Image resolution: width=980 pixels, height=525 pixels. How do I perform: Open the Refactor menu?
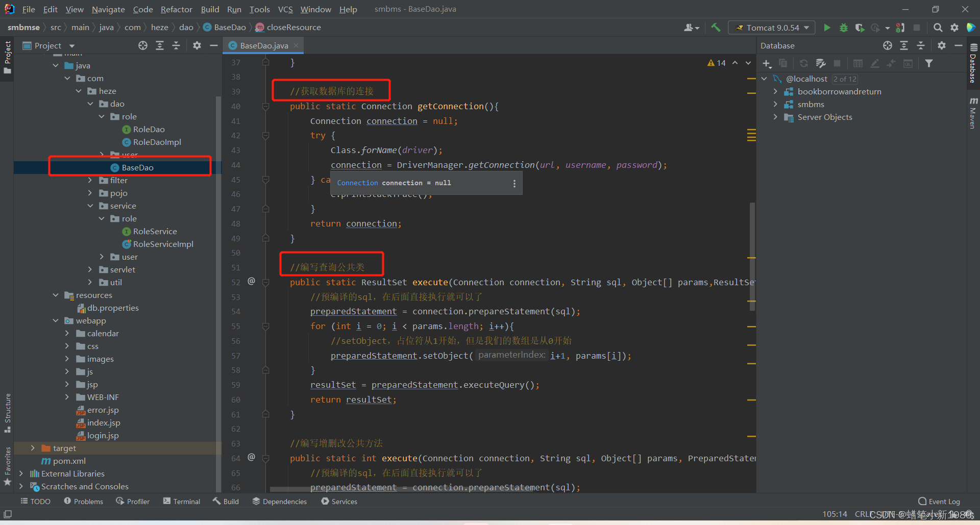[x=177, y=9]
